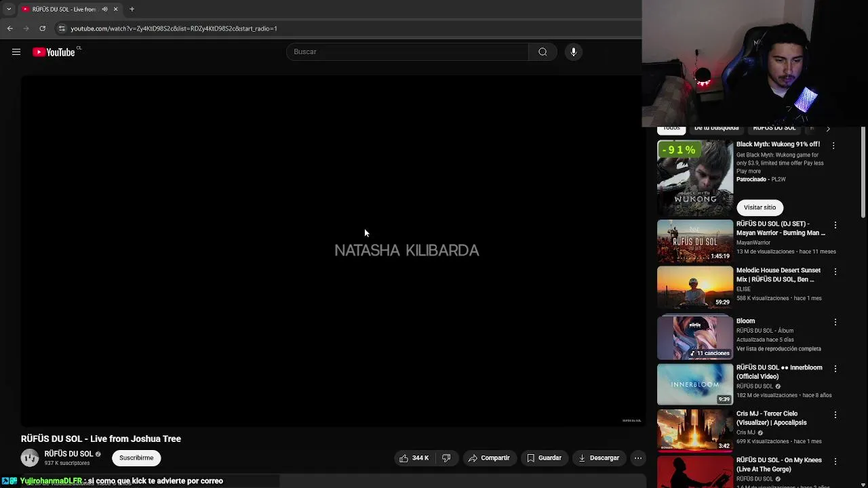
Task: Click the Innerbloom (Official Video) title
Action: (x=779, y=372)
